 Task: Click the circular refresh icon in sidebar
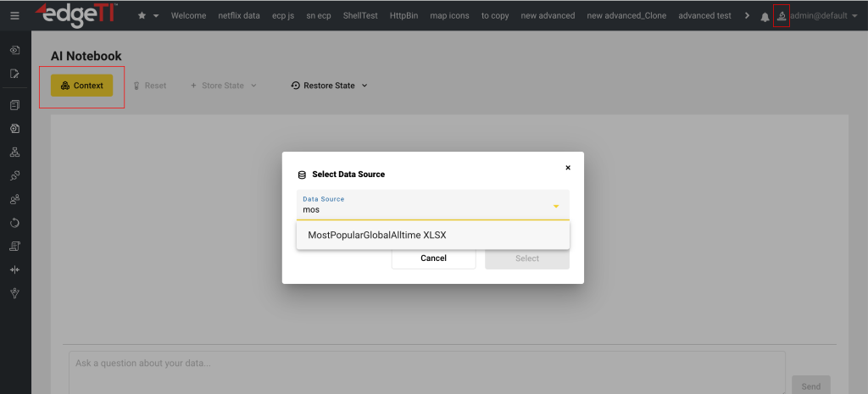14,223
